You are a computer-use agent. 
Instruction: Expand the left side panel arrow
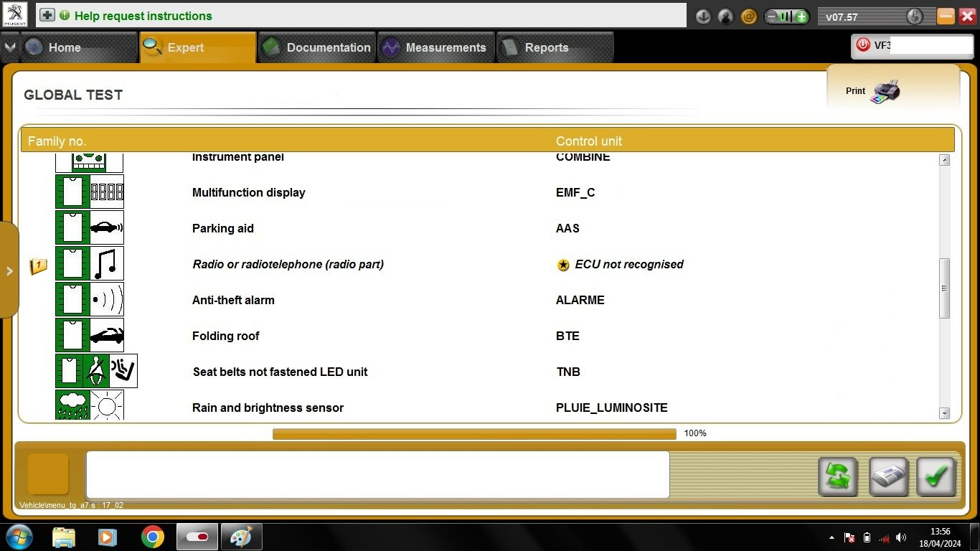pyautogui.click(x=9, y=270)
